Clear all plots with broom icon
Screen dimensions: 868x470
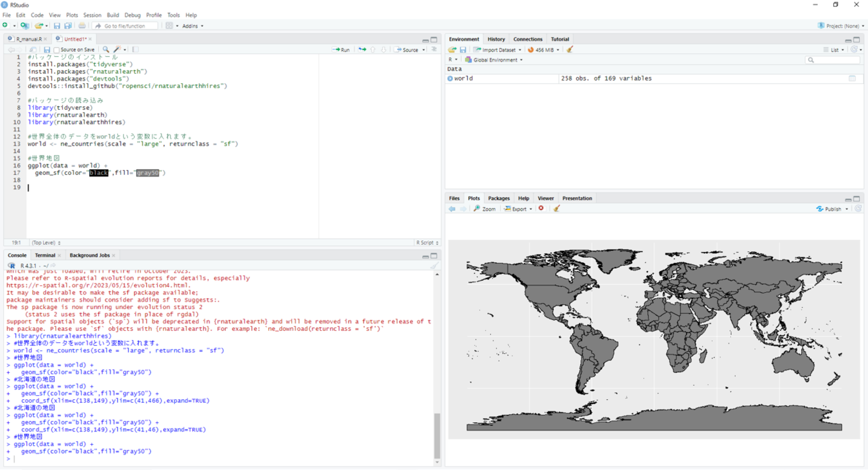tap(556, 209)
